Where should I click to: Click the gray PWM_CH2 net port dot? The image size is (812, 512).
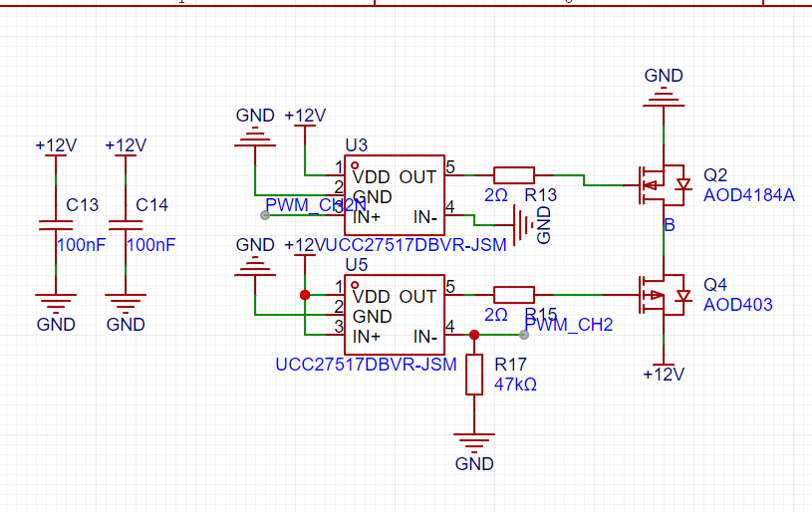[524, 335]
